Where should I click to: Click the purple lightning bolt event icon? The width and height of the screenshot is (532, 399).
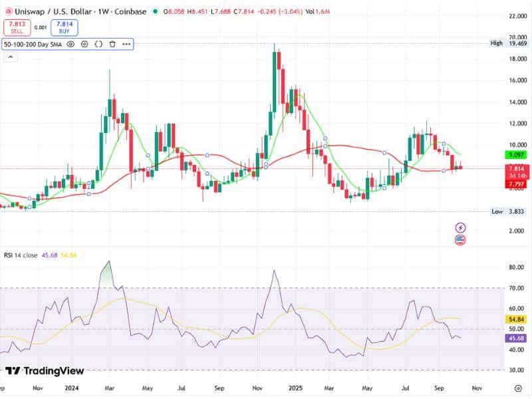[460, 227]
